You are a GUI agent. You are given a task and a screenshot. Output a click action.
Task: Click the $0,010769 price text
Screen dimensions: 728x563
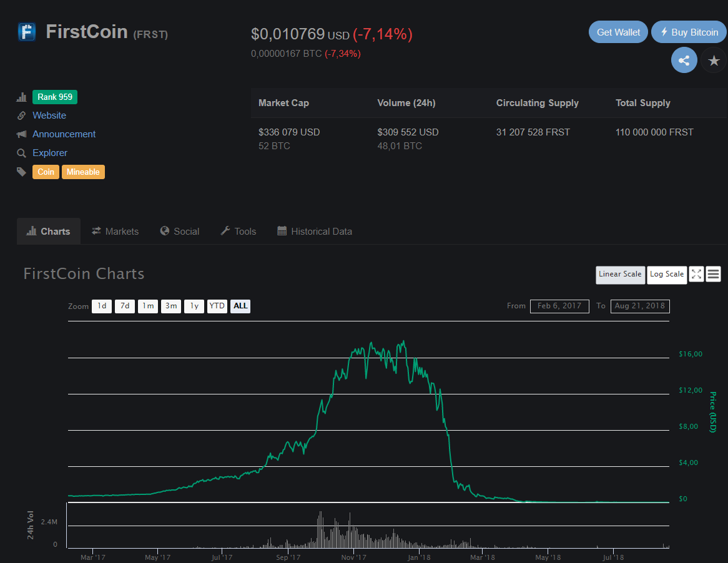[x=288, y=34]
